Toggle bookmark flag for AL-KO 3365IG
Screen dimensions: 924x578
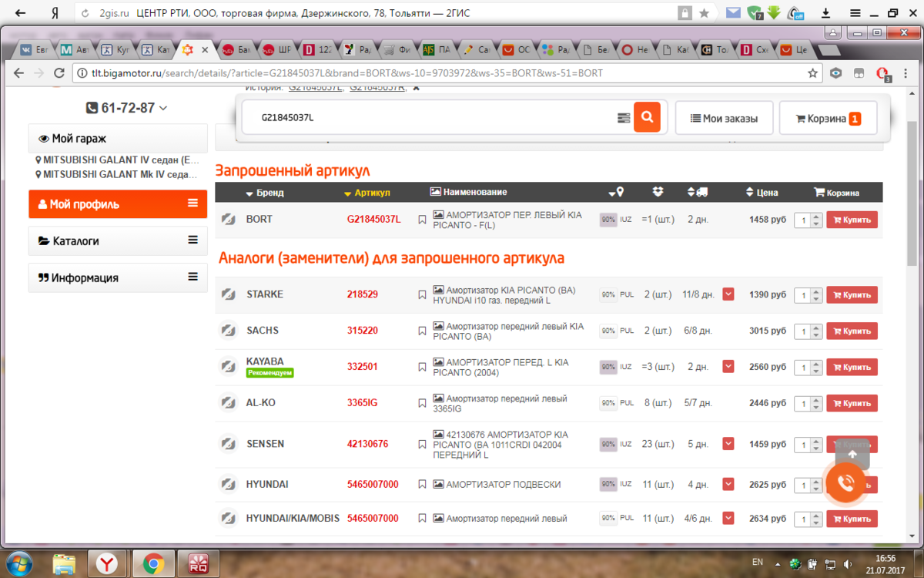[x=422, y=403]
